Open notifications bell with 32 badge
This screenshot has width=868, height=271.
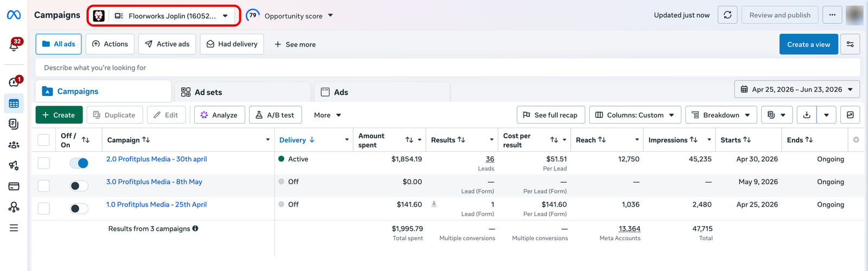point(14,46)
